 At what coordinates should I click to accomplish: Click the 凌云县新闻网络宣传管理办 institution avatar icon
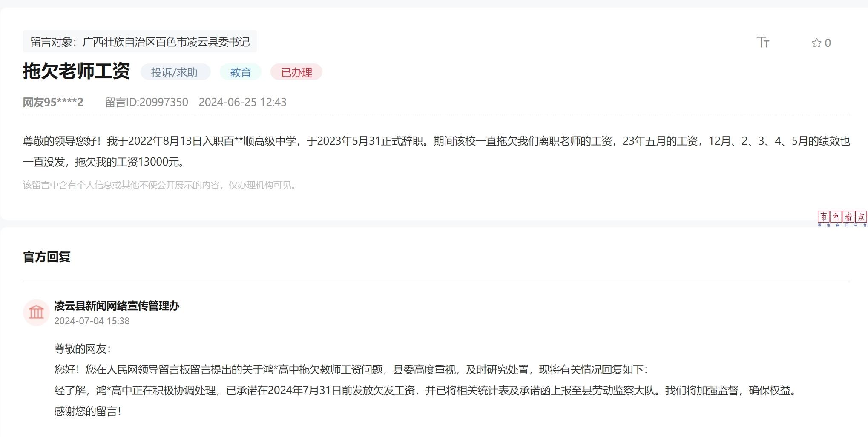36,312
